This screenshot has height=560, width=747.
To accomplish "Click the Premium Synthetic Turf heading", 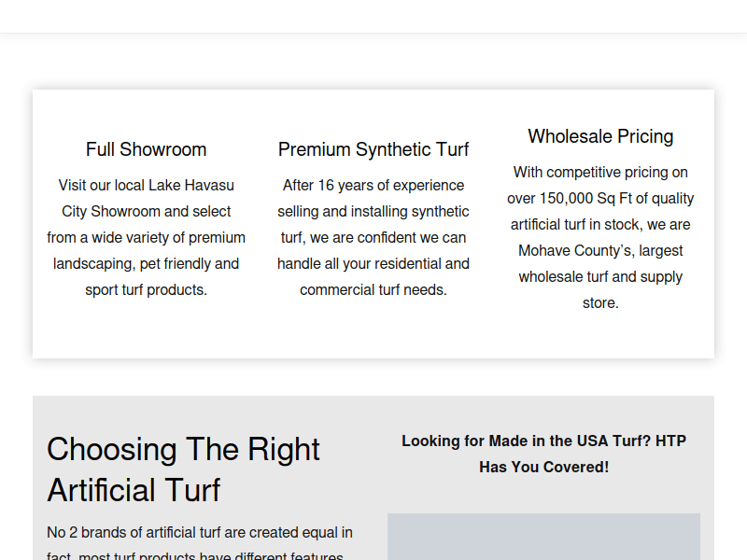I will 373,149.
